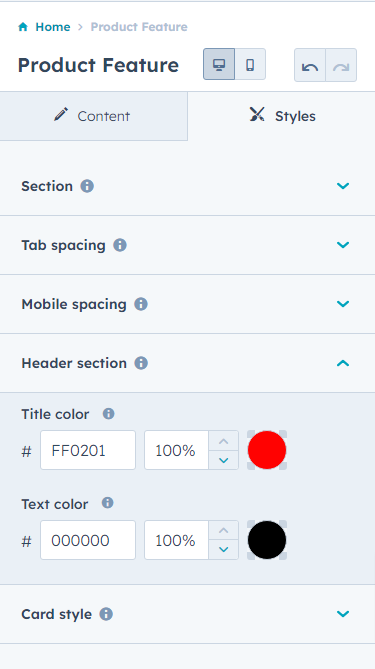Screen dimensions: 375x669
Task: Click the undo arrow icon
Action: (x=310, y=65)
